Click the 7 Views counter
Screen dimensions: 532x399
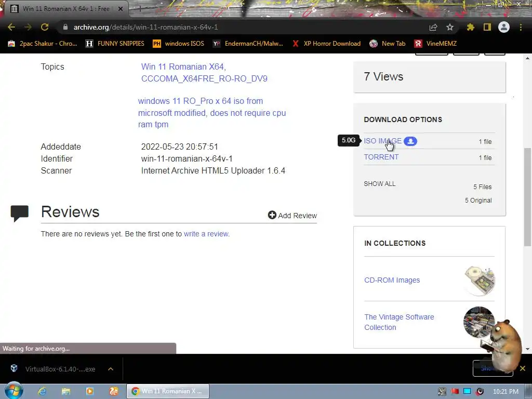pos(383,77)
